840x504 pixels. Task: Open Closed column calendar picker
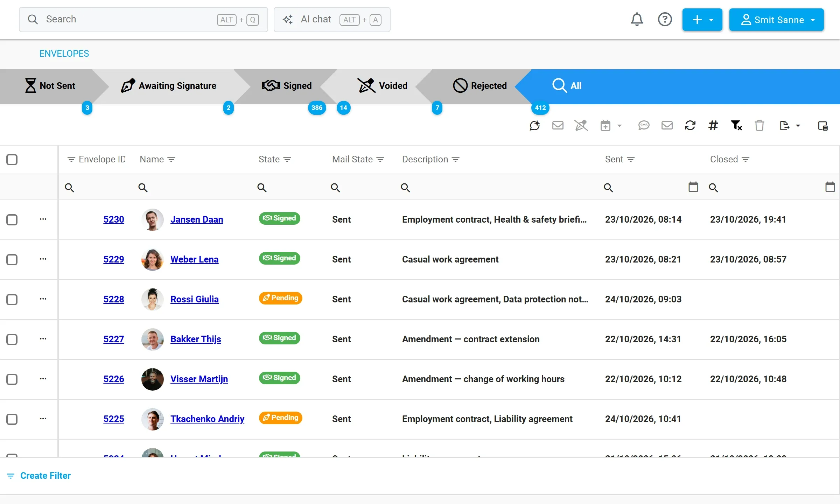click(830, 187)
